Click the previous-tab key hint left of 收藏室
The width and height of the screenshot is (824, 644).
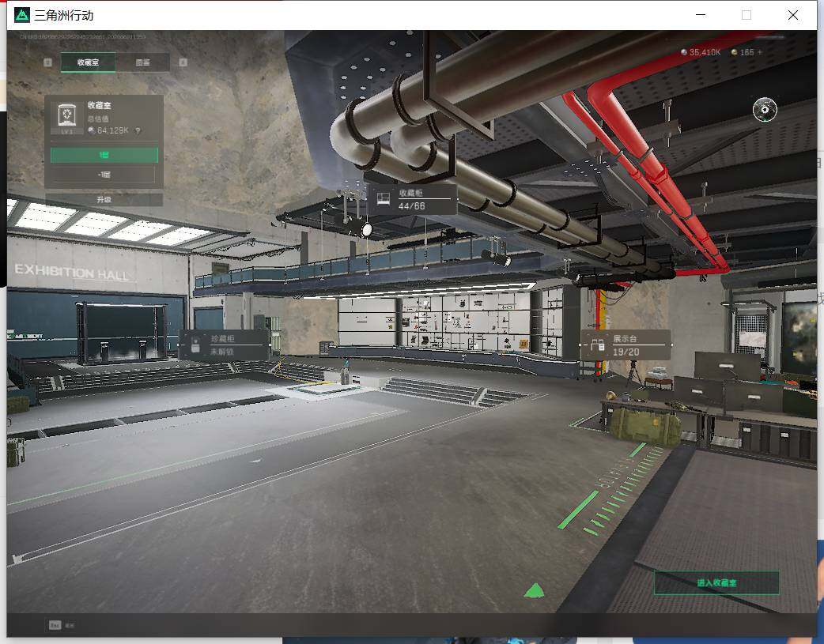coord(47,62)
